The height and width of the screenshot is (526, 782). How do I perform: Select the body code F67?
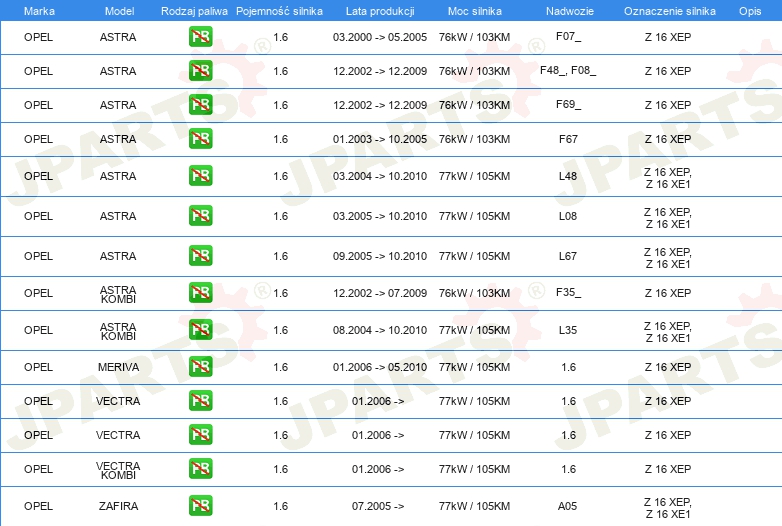(x=568, y=139)
